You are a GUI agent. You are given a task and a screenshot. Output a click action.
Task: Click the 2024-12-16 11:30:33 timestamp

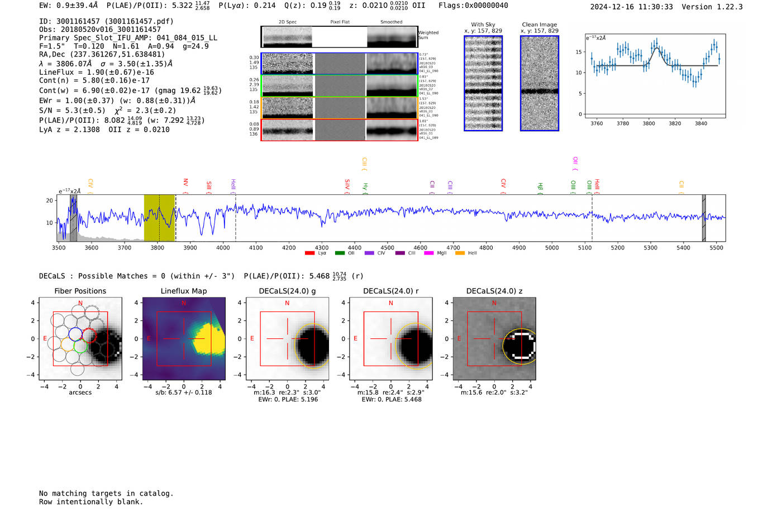pos(631,7)
